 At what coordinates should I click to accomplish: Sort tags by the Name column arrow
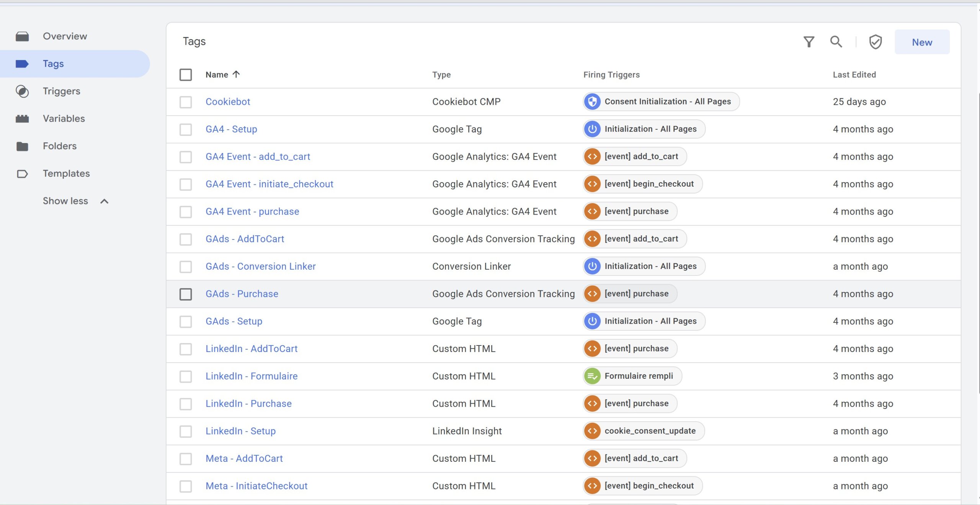[236, 74]
